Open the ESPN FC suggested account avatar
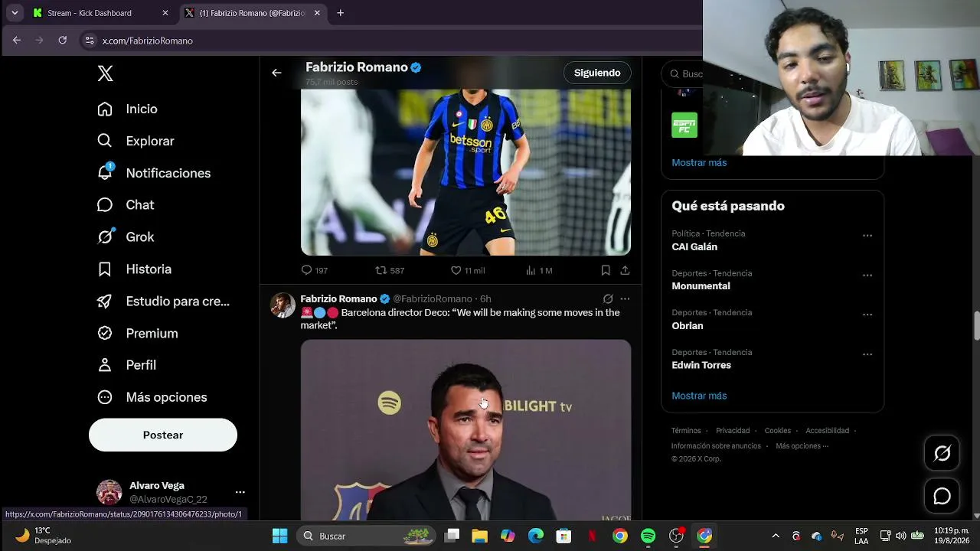Screen dimensions: 980x551 tap(684, 126)
